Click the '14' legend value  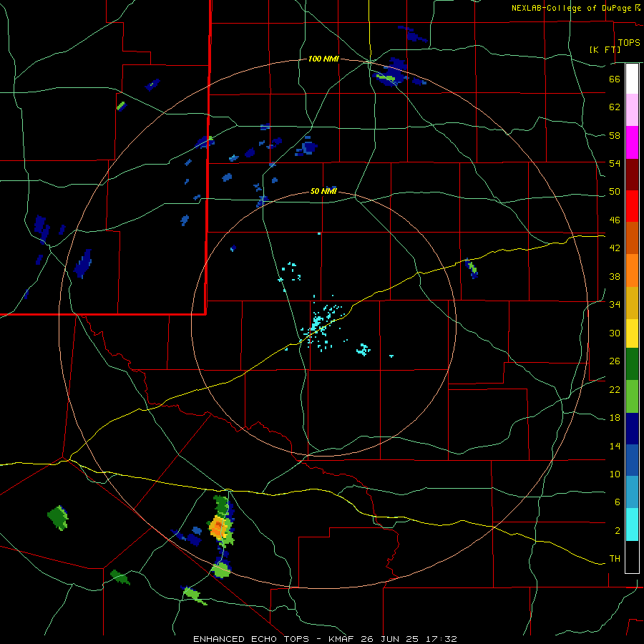[615, 446]
